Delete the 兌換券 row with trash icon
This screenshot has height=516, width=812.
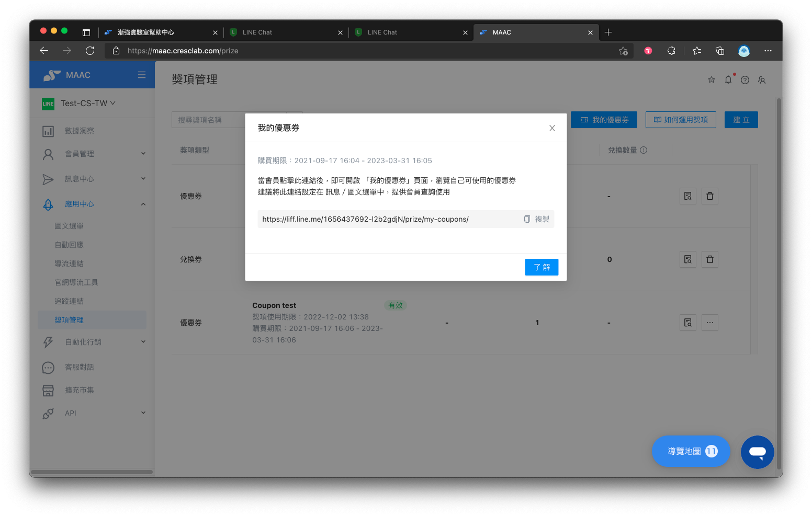tap(710, 259)
